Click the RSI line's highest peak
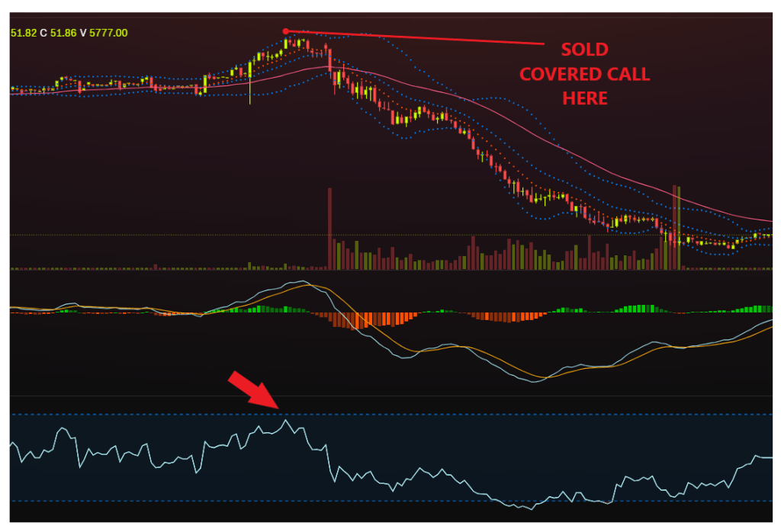Viewport: 781px width, 532px height. point(286,420)
